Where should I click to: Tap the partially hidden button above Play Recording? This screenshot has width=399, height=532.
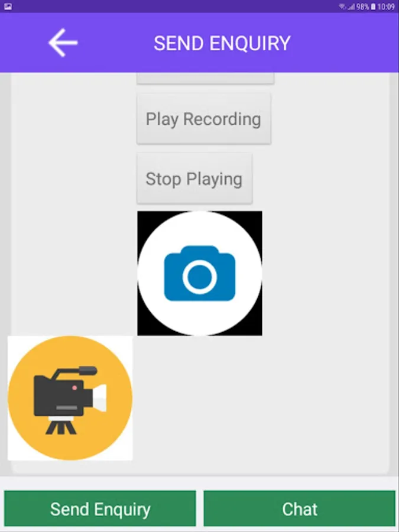tap(205, 78)
